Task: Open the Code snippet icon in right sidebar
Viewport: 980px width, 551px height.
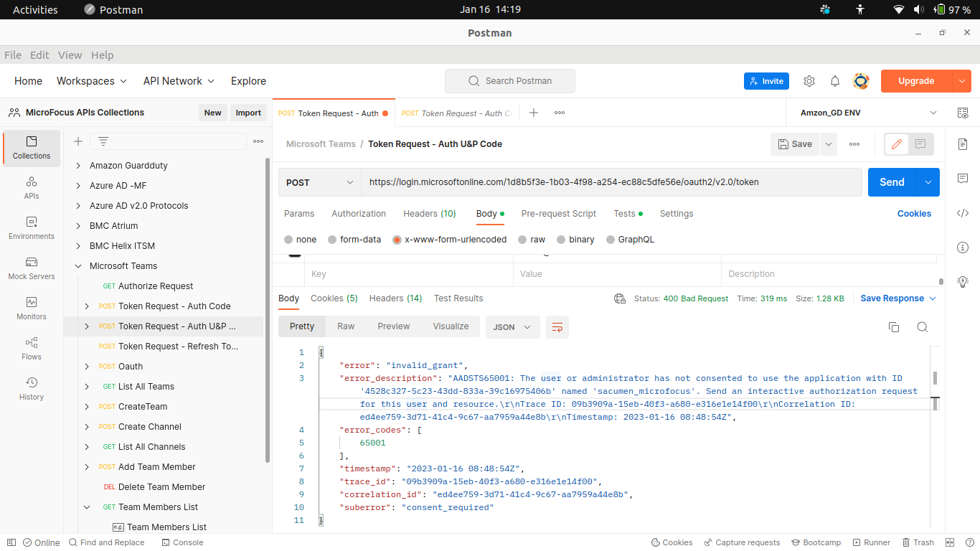Action: tap(963, 213)
